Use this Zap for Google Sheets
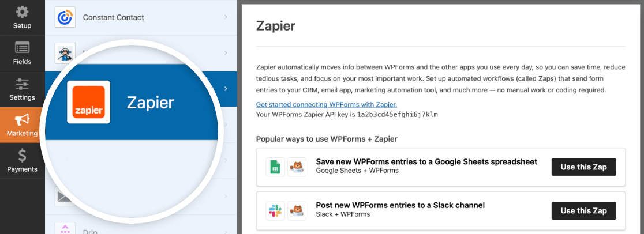The image size is (644, 234). [x=583, y=167]
